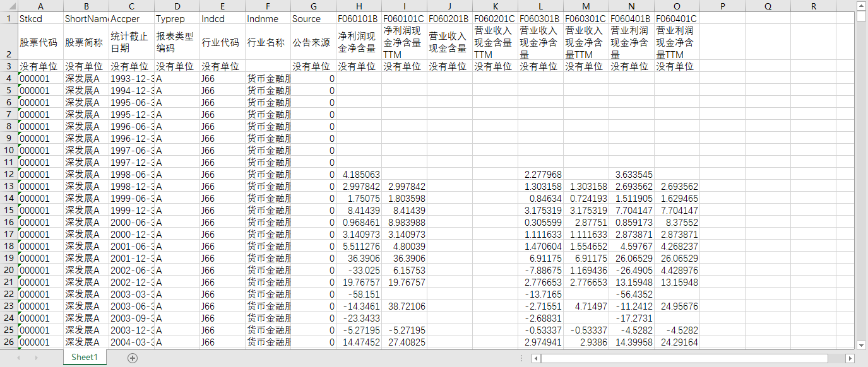Select row 2 header
This screenshot has height=367, width=868.
click(9, 42)
